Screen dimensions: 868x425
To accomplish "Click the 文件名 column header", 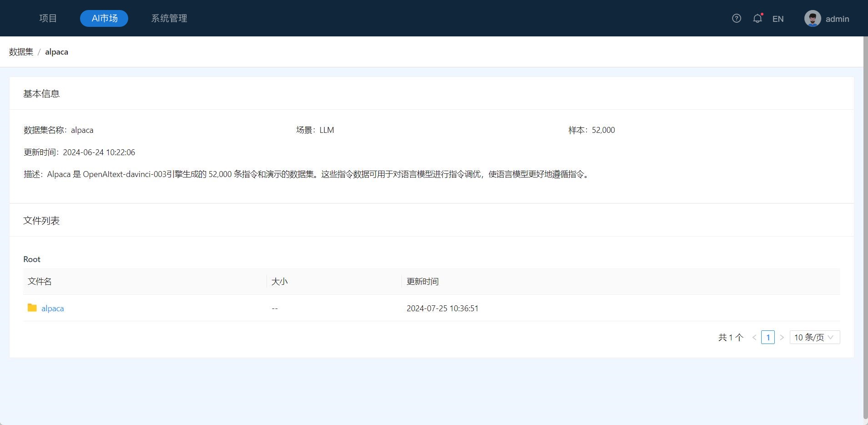I will click(x=40, y=282).
